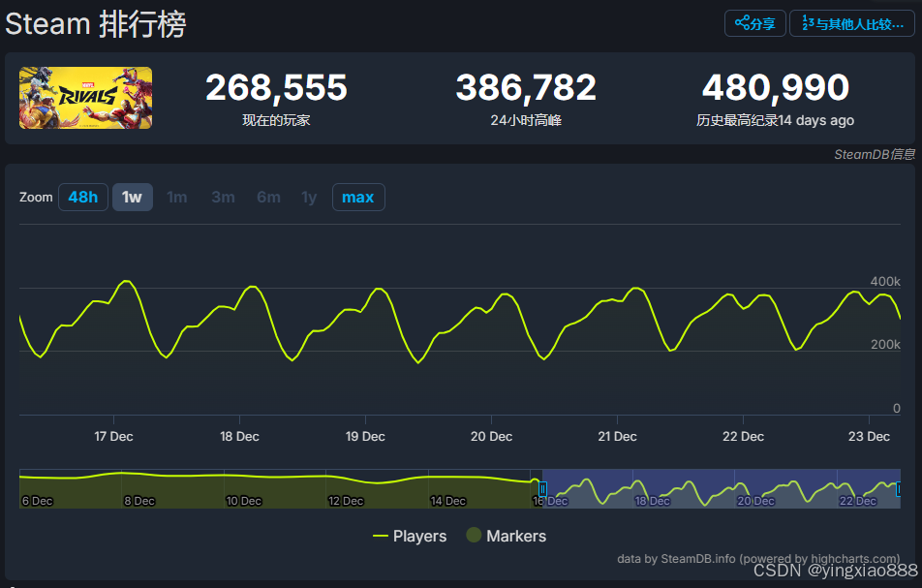This screenshot has height=588, width=922.
Task: Select the 1w zoom range
Action: click(x=133, y=197)
